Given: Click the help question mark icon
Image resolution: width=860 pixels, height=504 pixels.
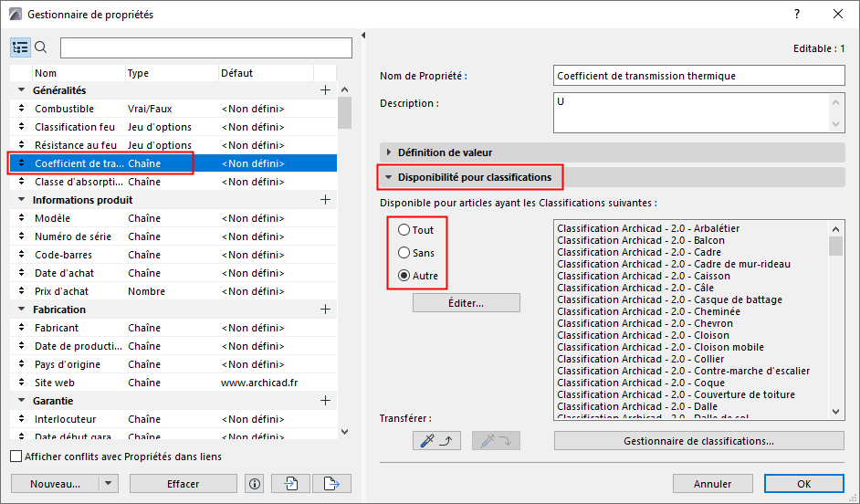Looking at the screenshot, I should pyautogui.click(x=797, y=15).
